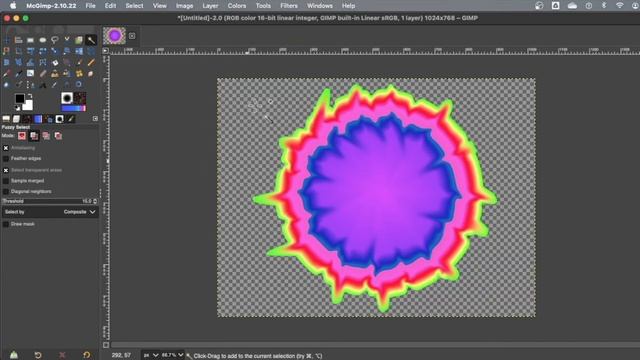Select the Fuzzy Select magic wand tool
This screenshot has height=360, width=640.
click(x=91, y=40)
